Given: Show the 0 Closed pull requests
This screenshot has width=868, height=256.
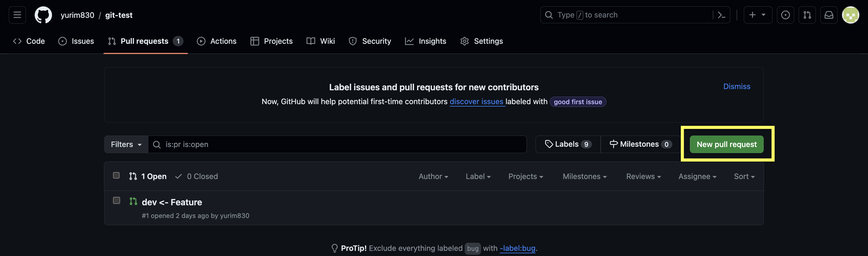Looking at the screenshot, I should coord(197,176).
